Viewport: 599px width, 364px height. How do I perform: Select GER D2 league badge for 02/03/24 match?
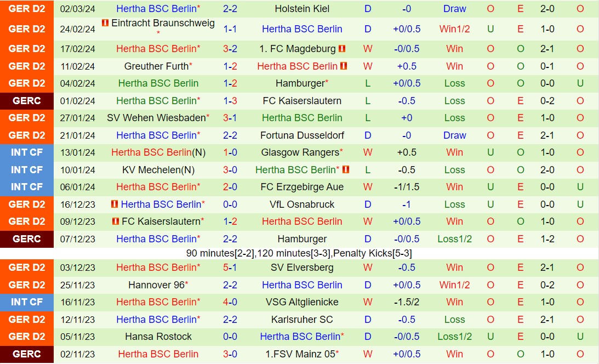(x=27, y=9)
